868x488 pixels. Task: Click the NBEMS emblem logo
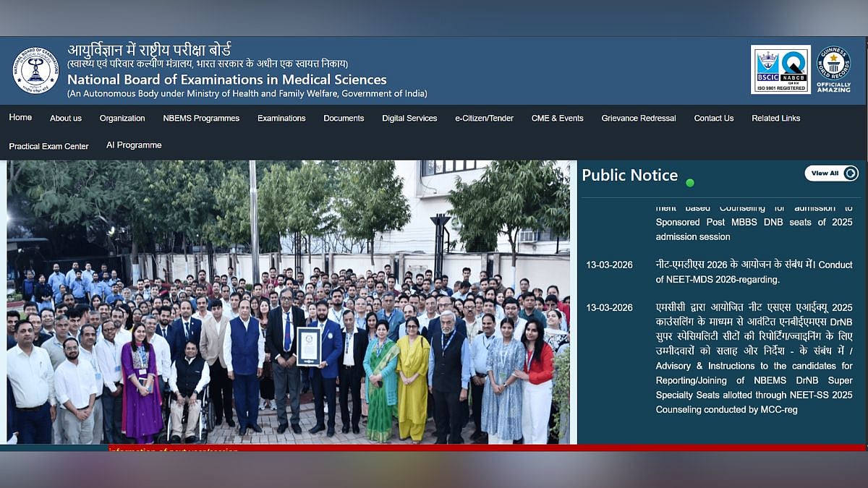click(x=35, y=70)
